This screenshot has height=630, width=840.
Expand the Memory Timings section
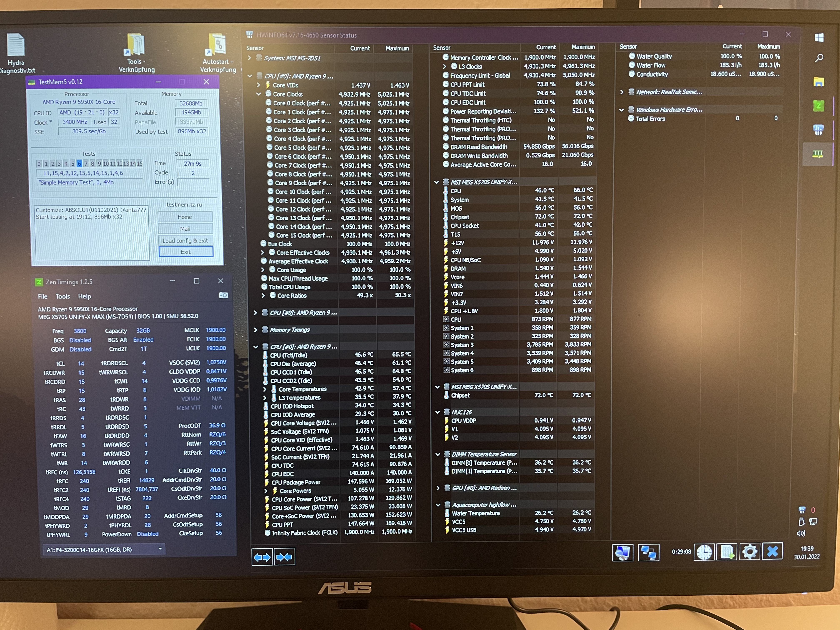pos(256,330)
